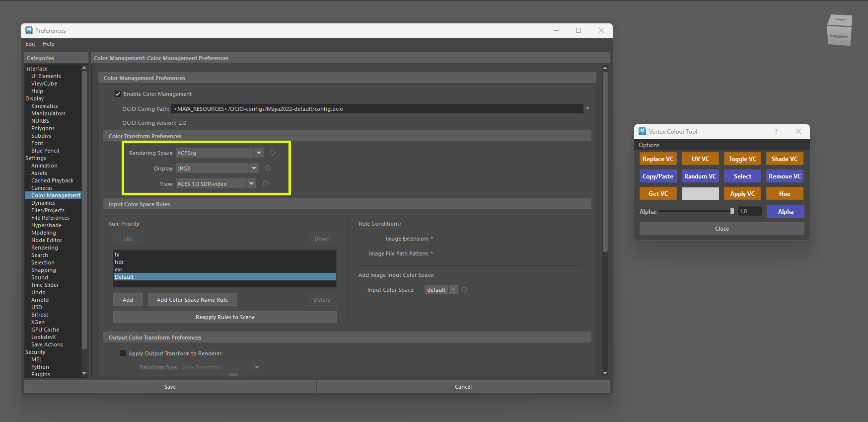Click the Random VC button
The width and height of the screenshot is (868, 422).
pyautogui.click(x=700, y=176)
